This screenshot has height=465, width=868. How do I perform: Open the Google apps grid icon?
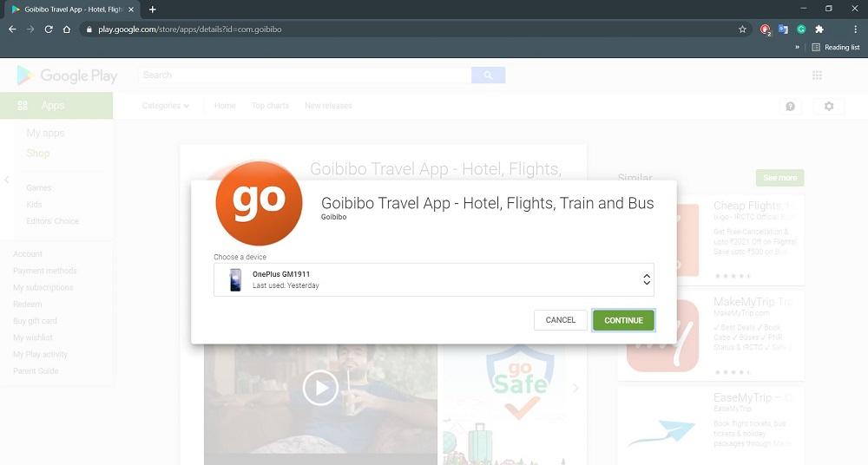pos(817,75)
